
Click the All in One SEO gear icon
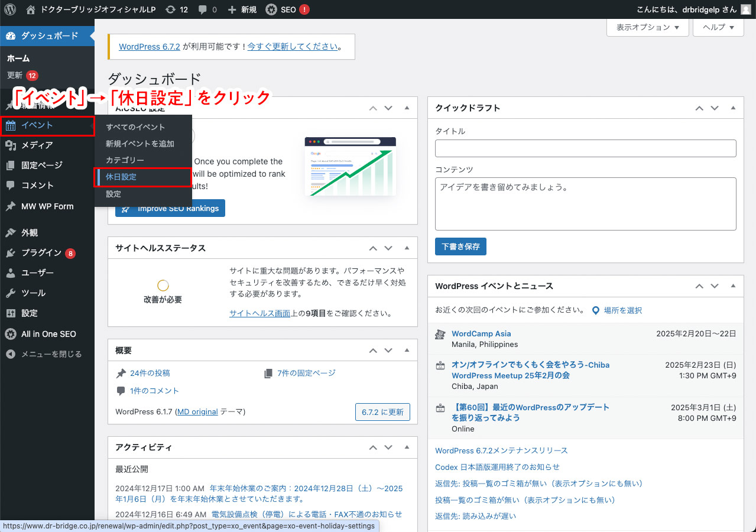[x=11, y=334]
